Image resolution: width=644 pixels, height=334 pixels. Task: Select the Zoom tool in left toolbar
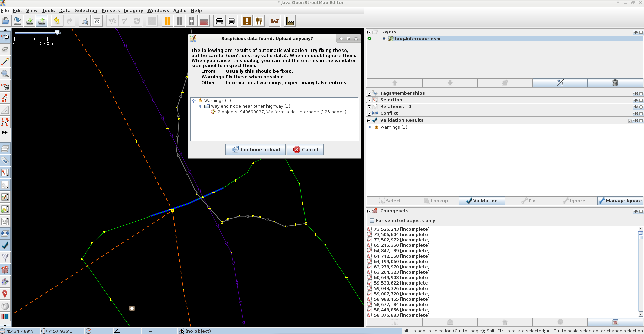tap(5, 74)
